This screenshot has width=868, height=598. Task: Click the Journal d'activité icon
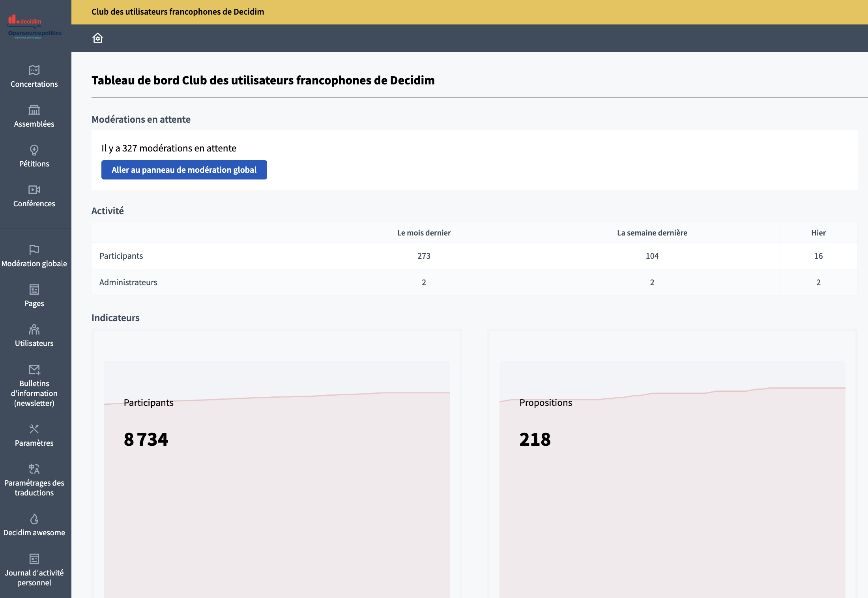click(34, 559)
